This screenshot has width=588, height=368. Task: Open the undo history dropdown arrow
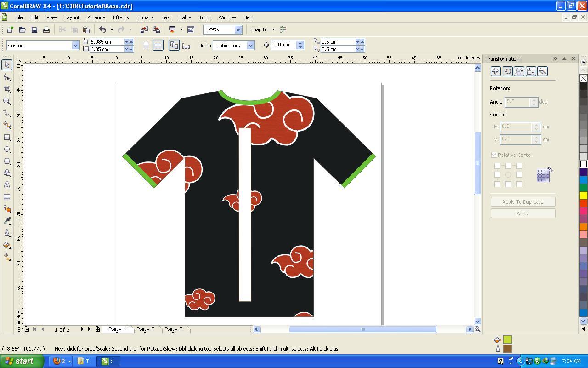(112, 29)
